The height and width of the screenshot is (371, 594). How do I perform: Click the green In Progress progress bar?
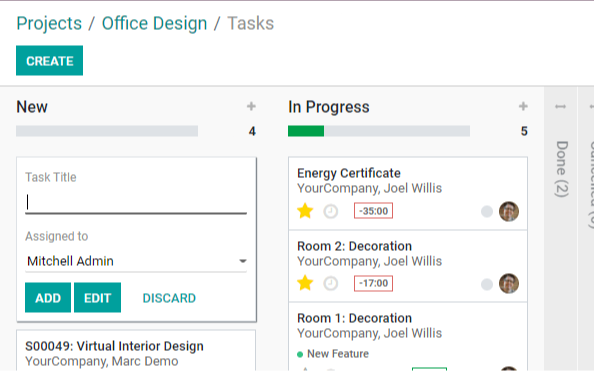[x=306, y=131]
